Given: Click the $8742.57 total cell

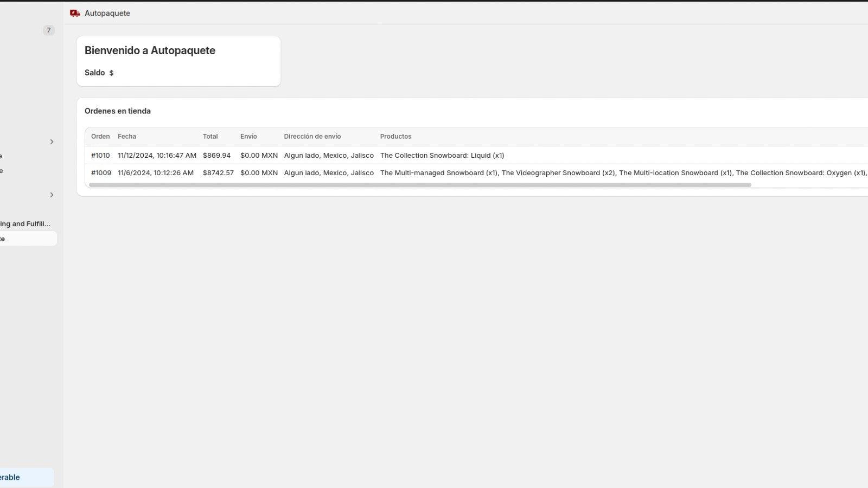Looking at the screenshot, I should pos(218,173).
